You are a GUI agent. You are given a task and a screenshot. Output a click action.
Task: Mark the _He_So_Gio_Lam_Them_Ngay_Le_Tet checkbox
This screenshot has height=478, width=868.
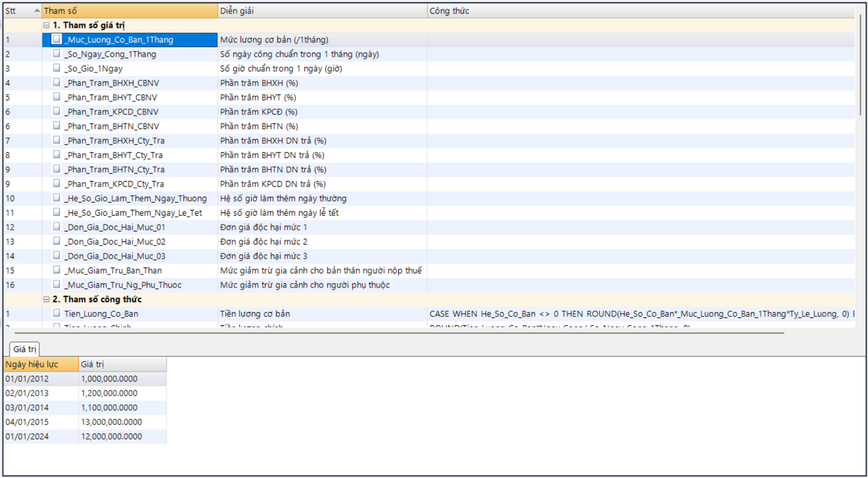(x=57, y=212)
